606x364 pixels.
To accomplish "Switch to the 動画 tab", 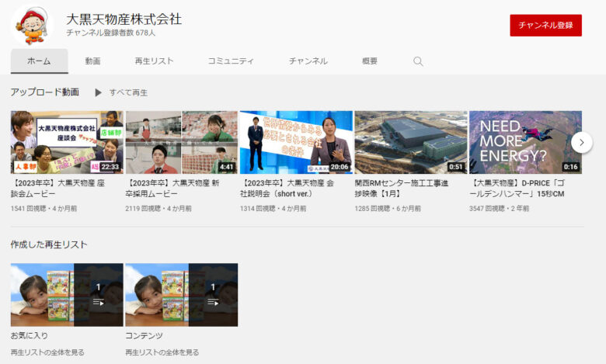I will 92,61.
